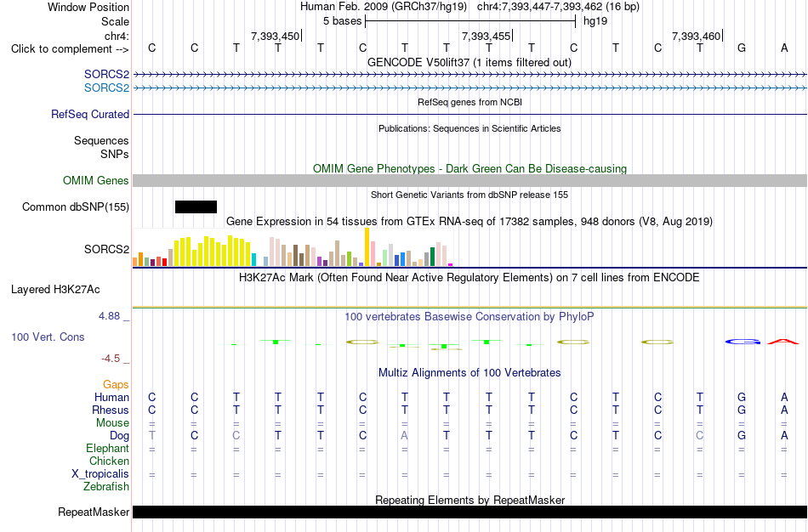Click the gray OMIM Genes bar
This screenshot has width=808, height=532.
coord(470,180)
